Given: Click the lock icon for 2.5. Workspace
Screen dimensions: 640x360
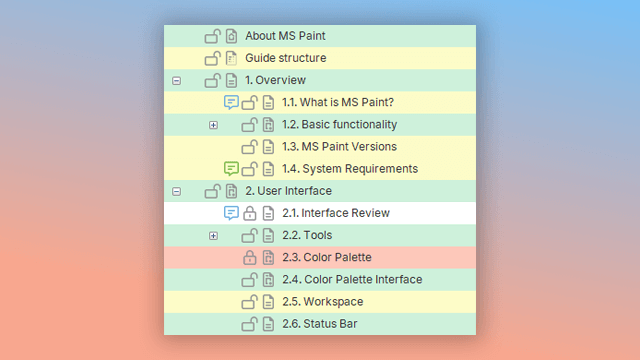Looking at the screenshot, I should coord(250,302).
